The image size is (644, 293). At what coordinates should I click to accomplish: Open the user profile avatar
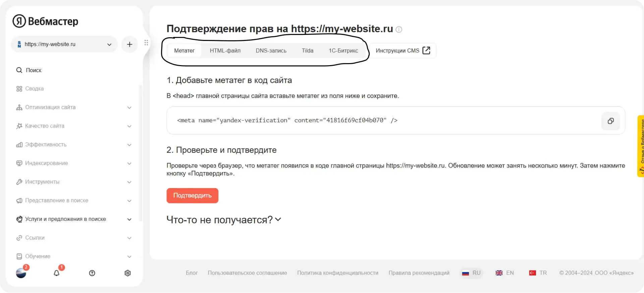coord(21,273)
